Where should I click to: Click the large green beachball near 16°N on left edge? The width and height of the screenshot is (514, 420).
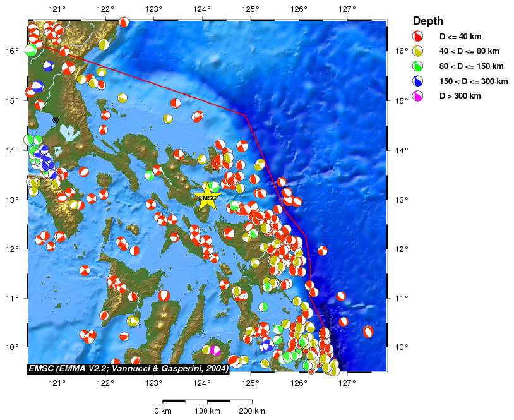click(x=30, y=50)
